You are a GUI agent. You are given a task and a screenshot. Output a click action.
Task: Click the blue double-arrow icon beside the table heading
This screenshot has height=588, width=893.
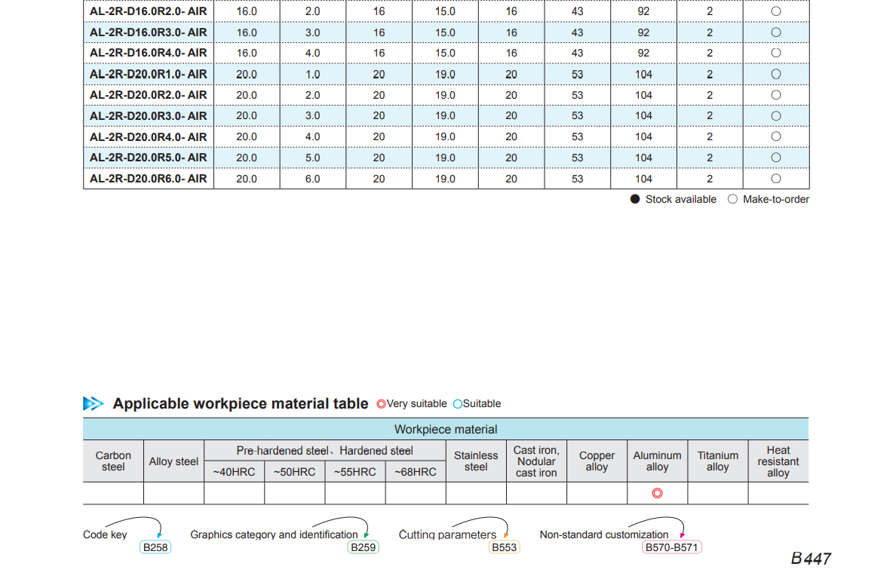coord(93,403)
